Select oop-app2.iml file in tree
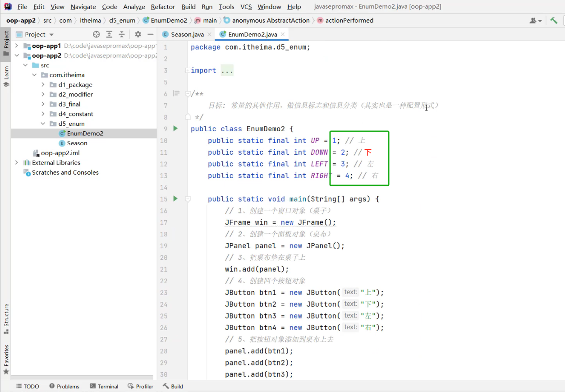This screenshot has height=392, width=565. pos(60,153)
